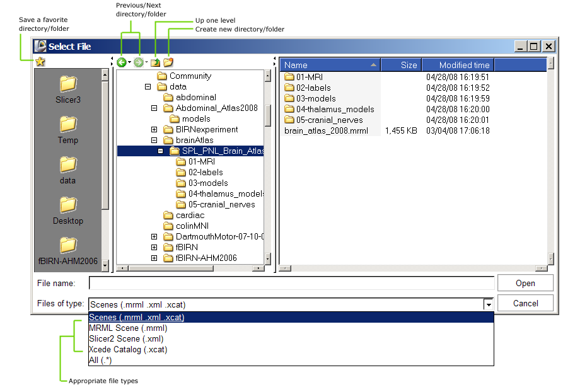Collapse the data tree node
The image size is (563, 392).
pyautogui.click(x=148, y=87)
